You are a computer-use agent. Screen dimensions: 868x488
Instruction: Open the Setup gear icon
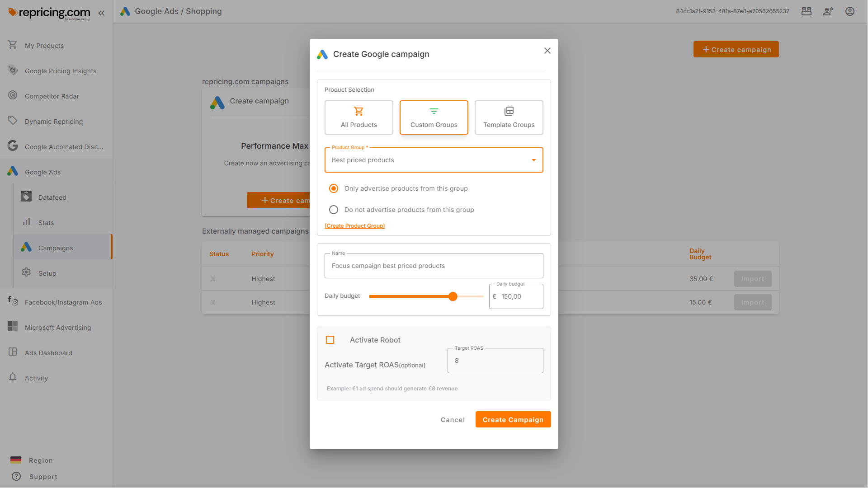coord(26,272)
